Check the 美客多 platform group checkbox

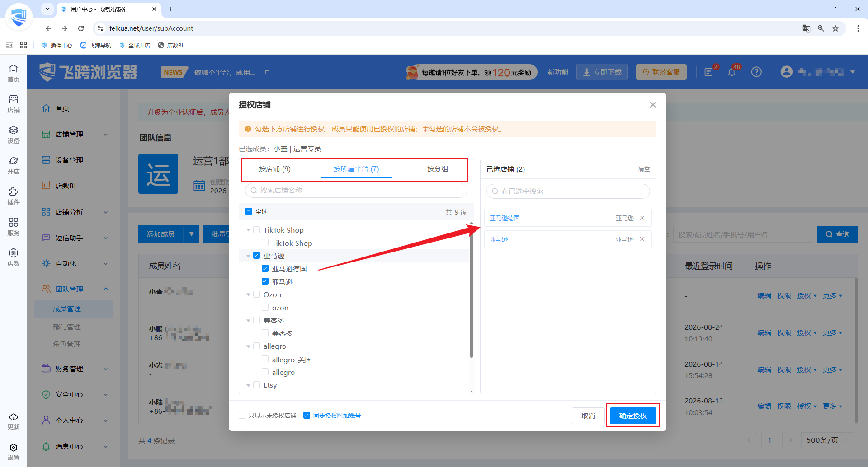[x=256, y=320]
